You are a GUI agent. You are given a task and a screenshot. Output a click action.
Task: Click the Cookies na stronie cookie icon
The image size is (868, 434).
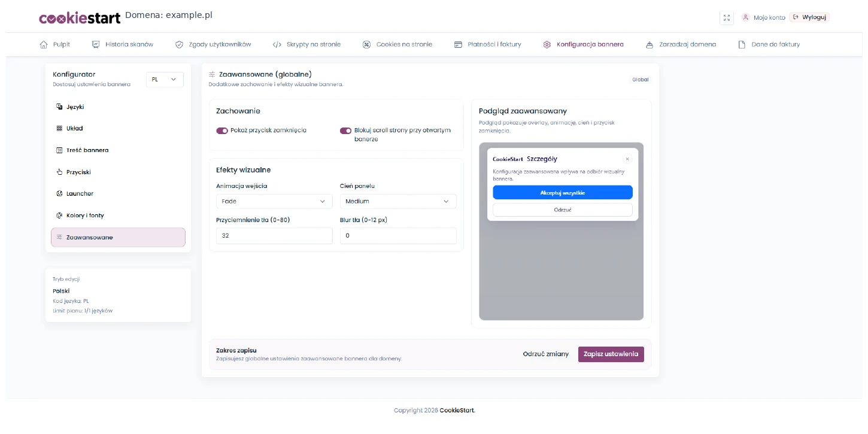366,44
